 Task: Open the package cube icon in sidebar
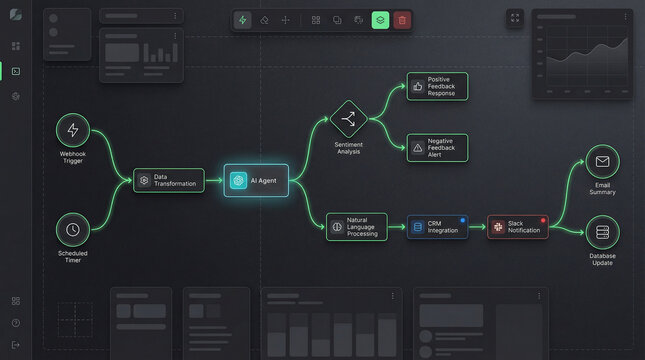click(x=16, y=96)
